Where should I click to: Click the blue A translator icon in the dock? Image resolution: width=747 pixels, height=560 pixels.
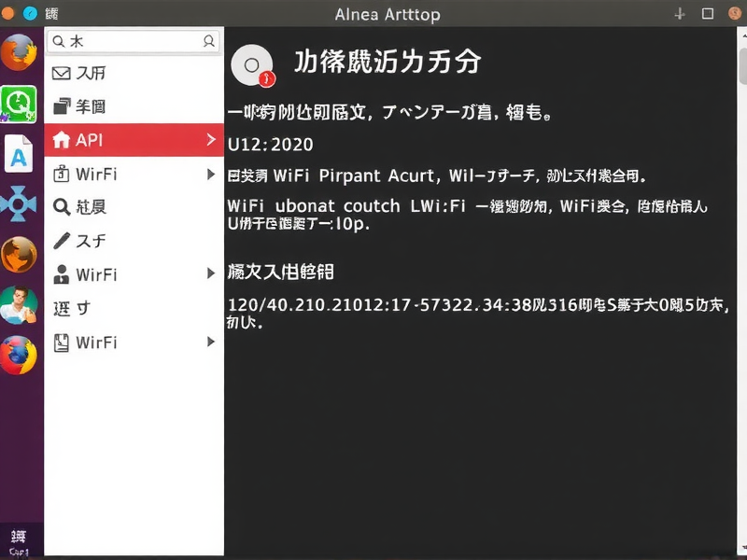click(19, 153)
